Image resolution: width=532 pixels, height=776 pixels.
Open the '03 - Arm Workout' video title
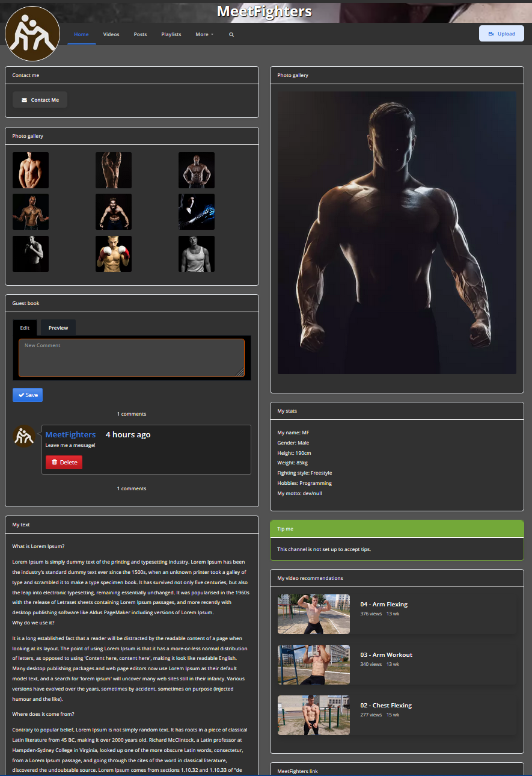point(387,654)
